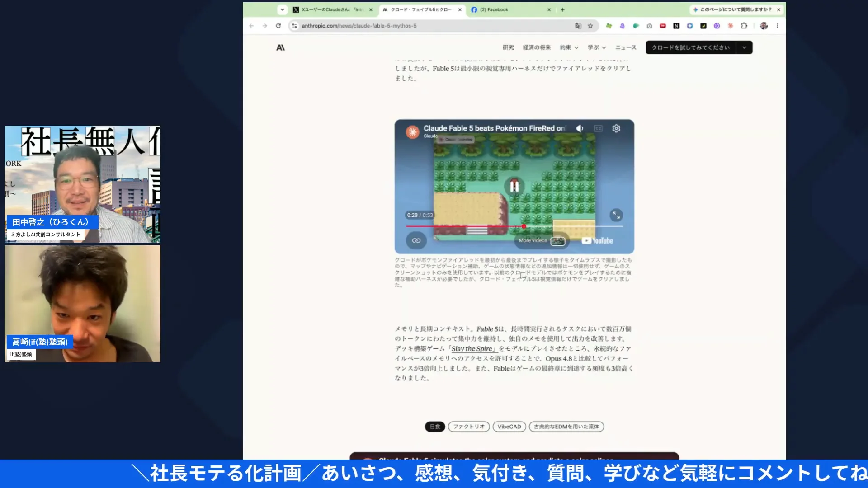This screenshot has width=868, height=488.
Task: Open the camera screenshot extension
Action: (650, 26)
